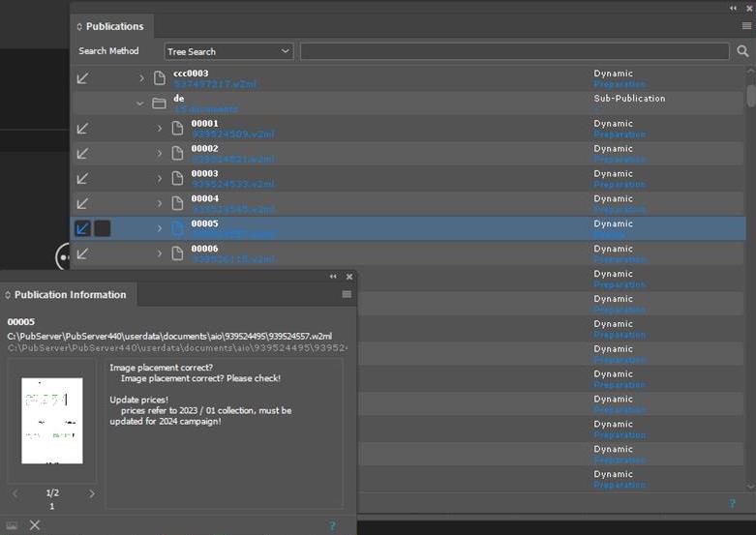Click the document icon of 00002
This screenshot has width=756, height=535.
177,153
